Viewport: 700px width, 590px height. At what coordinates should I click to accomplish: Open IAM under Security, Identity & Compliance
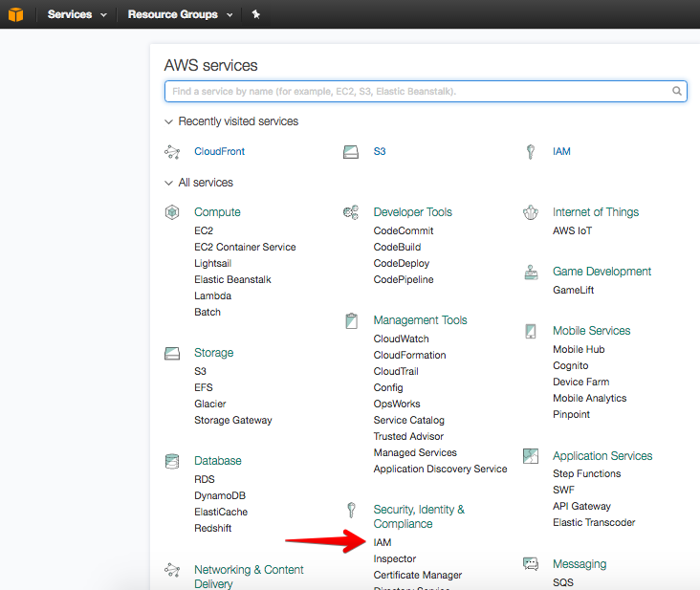coord(383,543)
